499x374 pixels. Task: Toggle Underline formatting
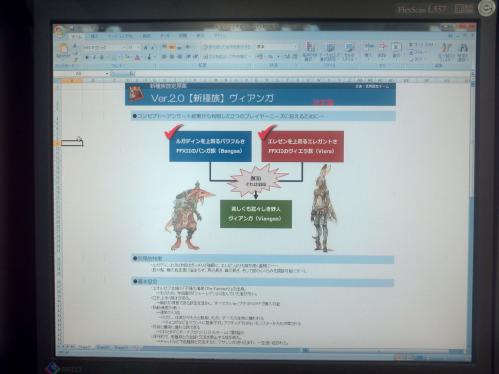coord(102,57)
